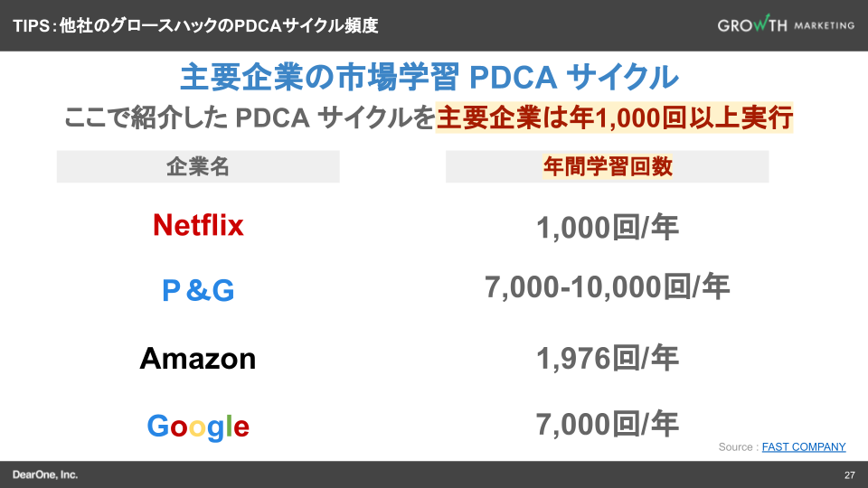Click the GROWTH MARKETING logo
The width and height of the screenshot is (868, 488).
tap(786, 25)
